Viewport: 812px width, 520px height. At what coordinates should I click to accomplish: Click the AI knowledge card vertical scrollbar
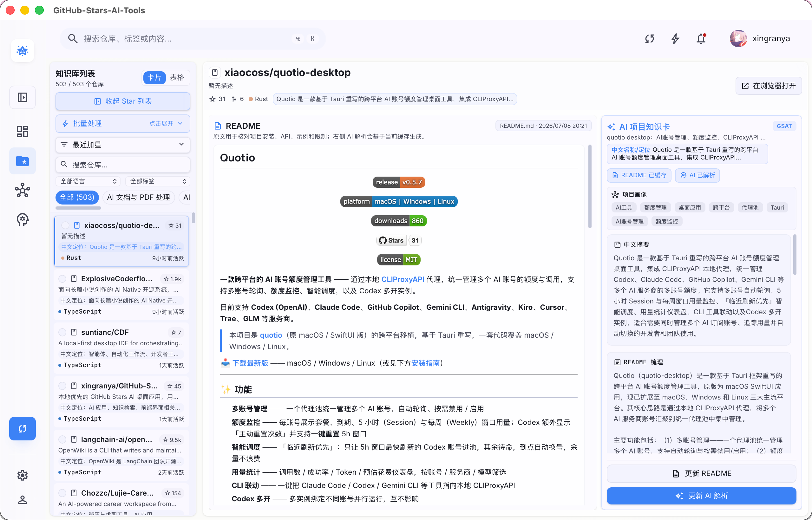click(795, 255)
